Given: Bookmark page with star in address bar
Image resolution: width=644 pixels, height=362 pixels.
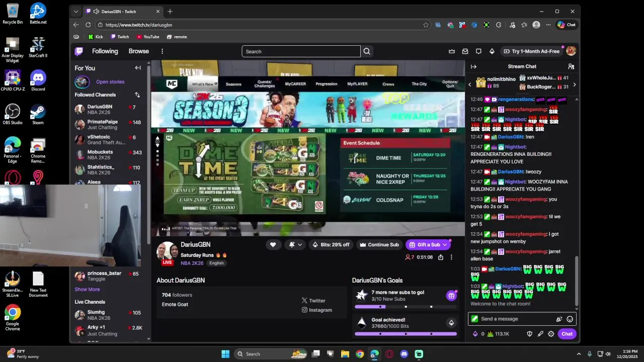Looking at the screenshot, I should (426, 25).
